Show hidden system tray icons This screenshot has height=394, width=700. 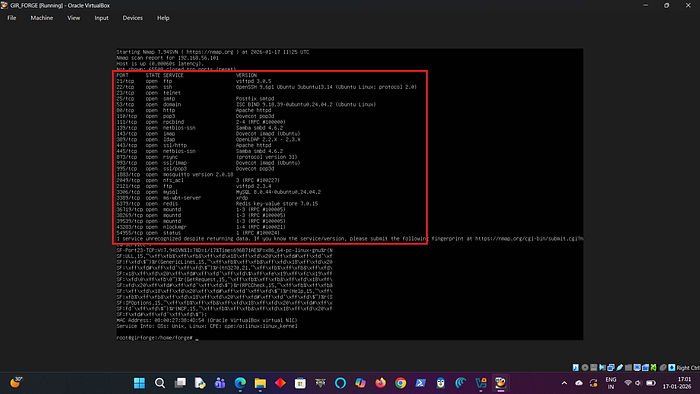[564, 383]
